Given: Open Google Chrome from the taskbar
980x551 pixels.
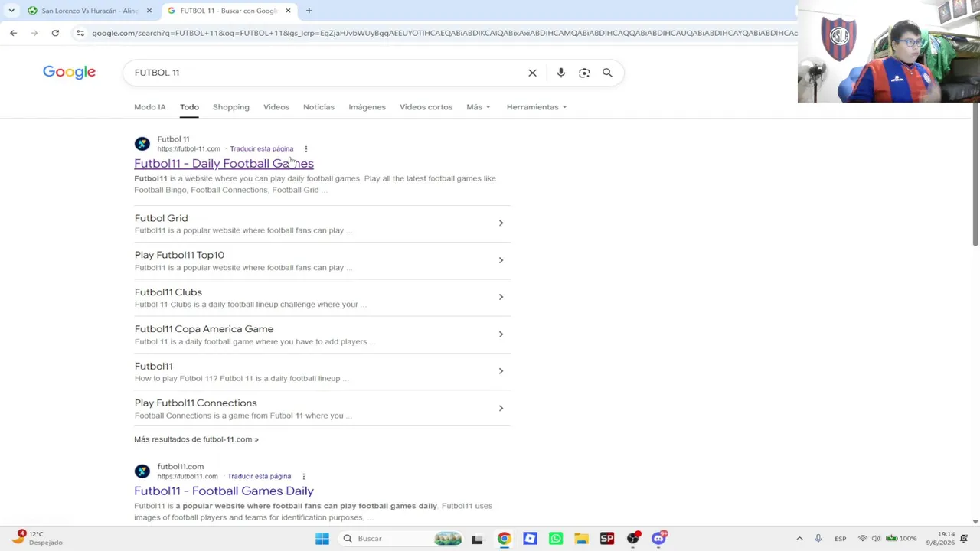Looking at the screenshot, I should point(504,539).
